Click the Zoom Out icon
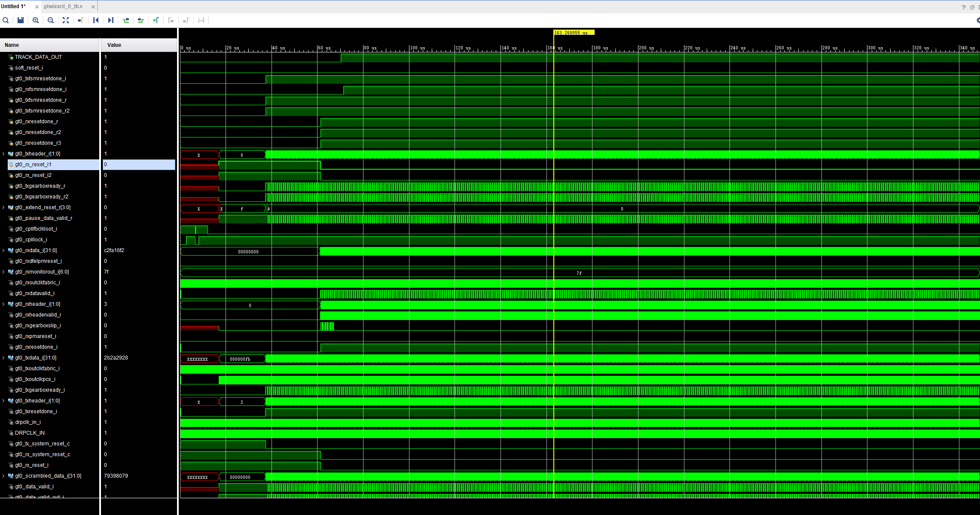 [x=51, y=20]
